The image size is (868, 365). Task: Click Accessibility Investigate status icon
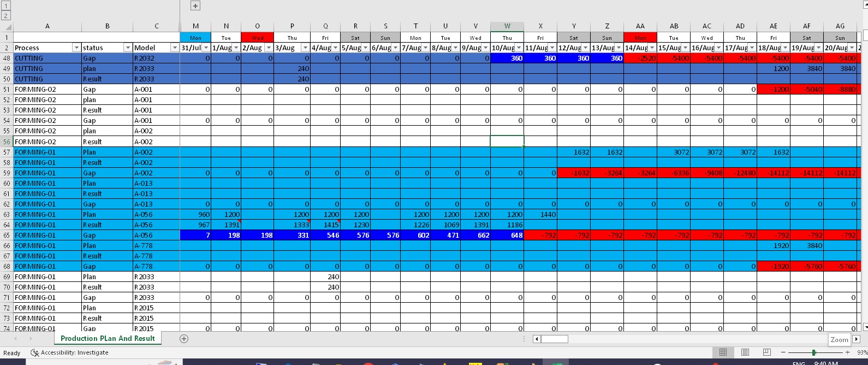click(x=35, y=353)
